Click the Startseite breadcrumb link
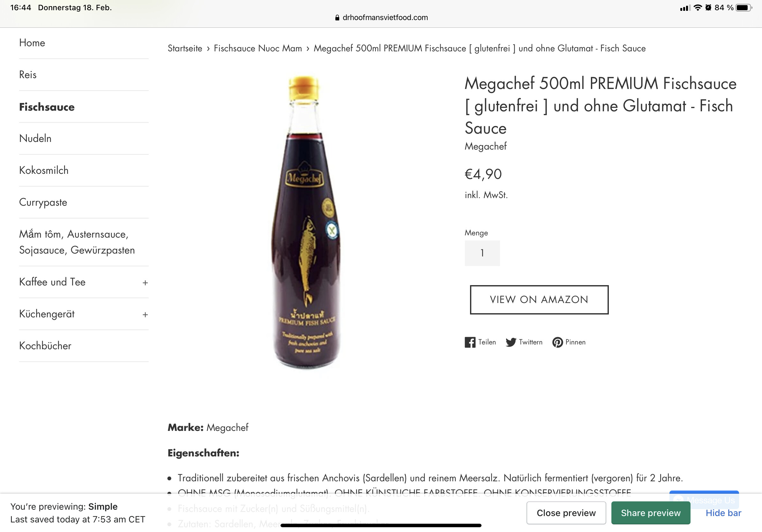The width and height of the screenshot is (762, 532). pos(185,48)
